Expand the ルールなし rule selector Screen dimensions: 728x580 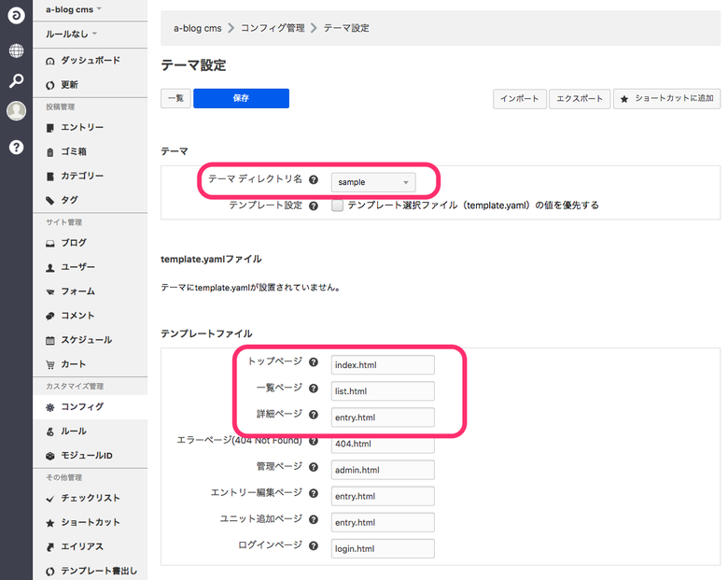click(72, 34)
